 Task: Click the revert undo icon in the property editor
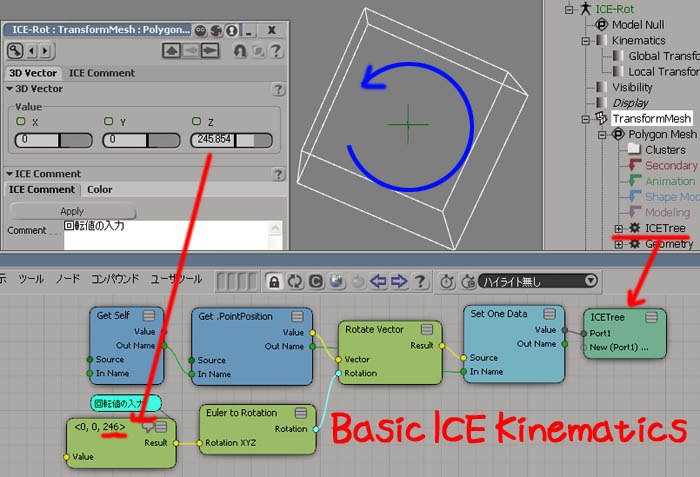click(239, 51)
